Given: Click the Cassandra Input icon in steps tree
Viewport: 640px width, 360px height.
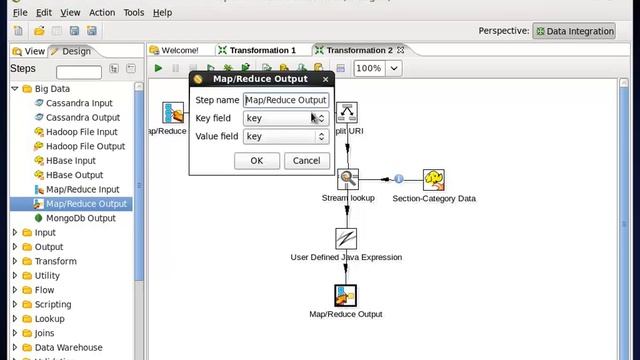Looking at the screenshot, I should coord(39,103).
